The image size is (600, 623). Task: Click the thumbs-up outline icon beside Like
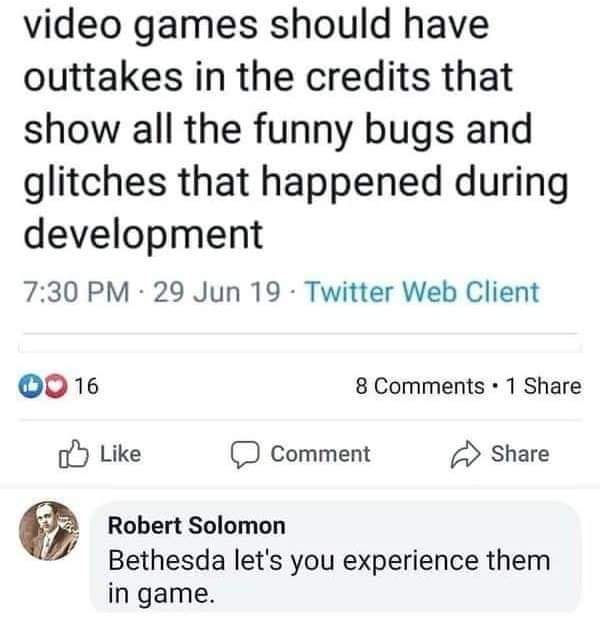(x=73, y=454)
